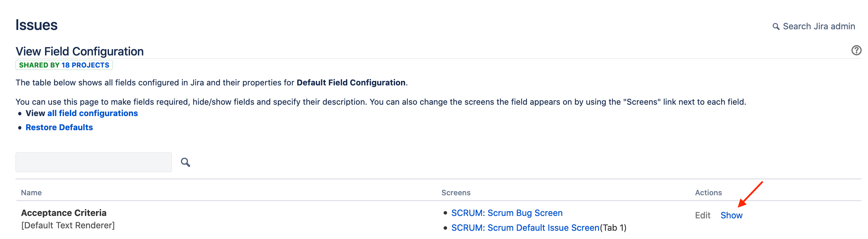Edit the Acceptance Criteria field
The height and width of the screenshot is (239, 868).
coord(703,215)
